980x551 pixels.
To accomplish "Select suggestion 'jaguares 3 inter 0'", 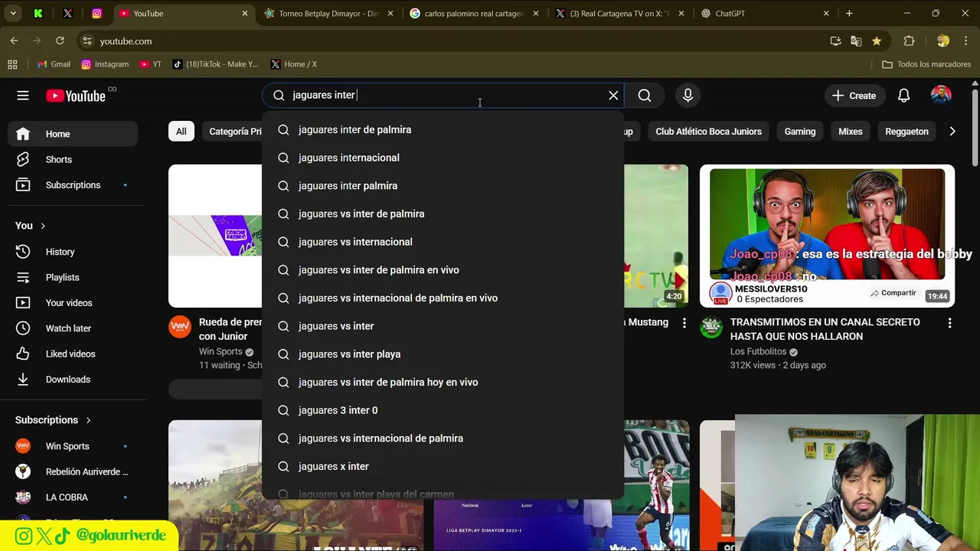I will [x=443, y=410].
